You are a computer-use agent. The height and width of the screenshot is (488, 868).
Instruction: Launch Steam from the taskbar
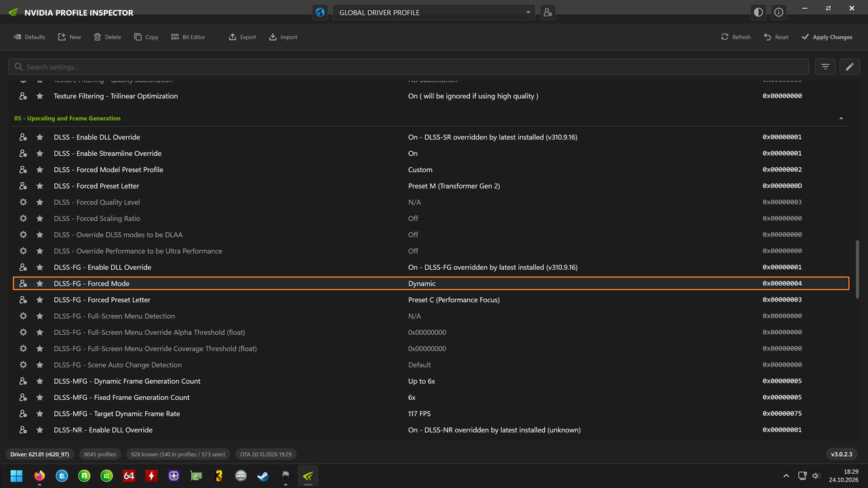262,476
